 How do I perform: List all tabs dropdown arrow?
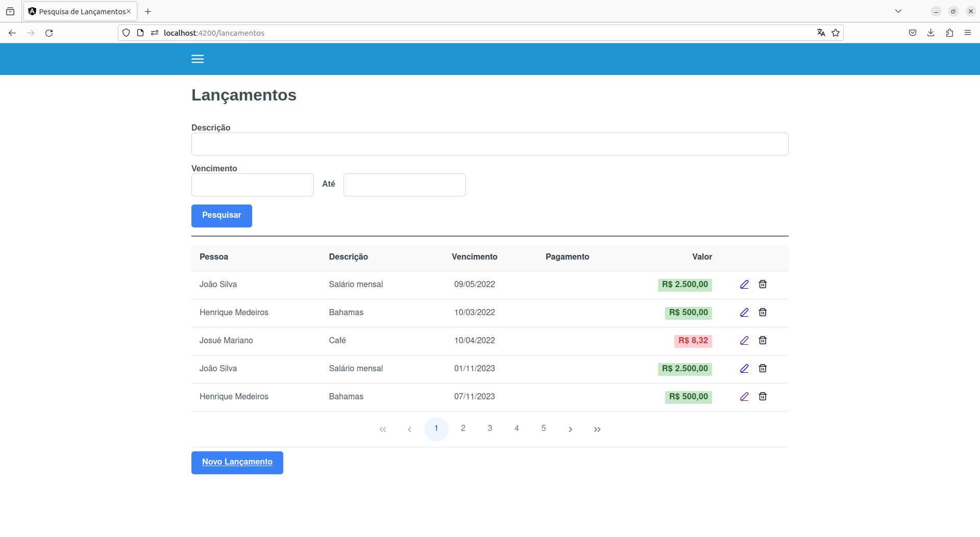click(x=898, y=11)
